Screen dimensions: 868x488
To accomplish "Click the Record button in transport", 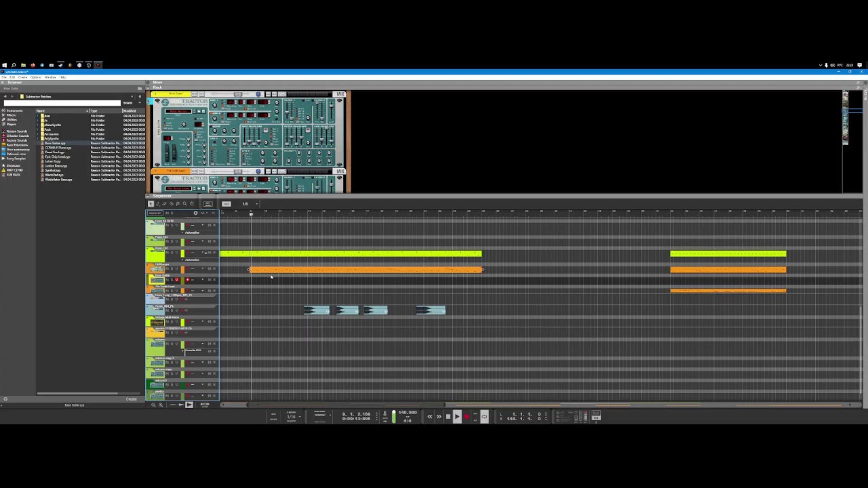I will (466, 417).
